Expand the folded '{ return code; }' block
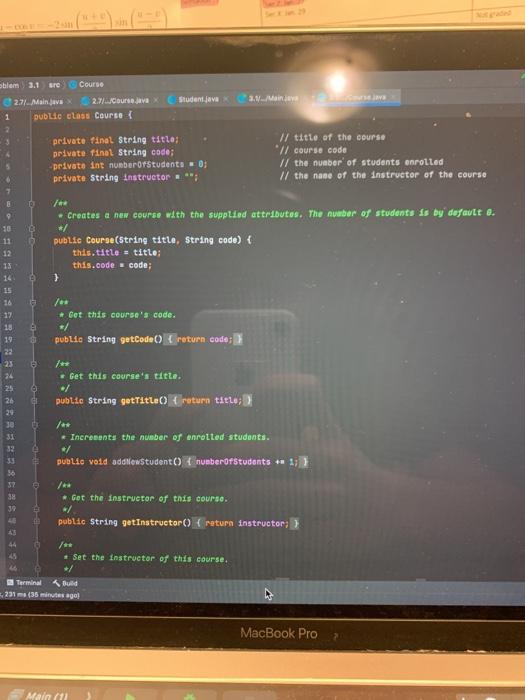 coord(204,339)
